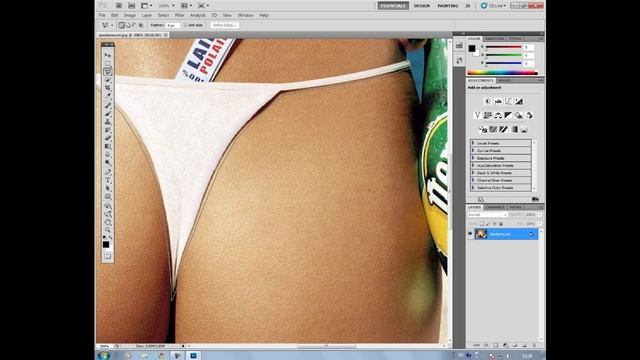The image size is (640, 360).
Task: Expand the Levels Presets list
Action: [x=473, y=143]
